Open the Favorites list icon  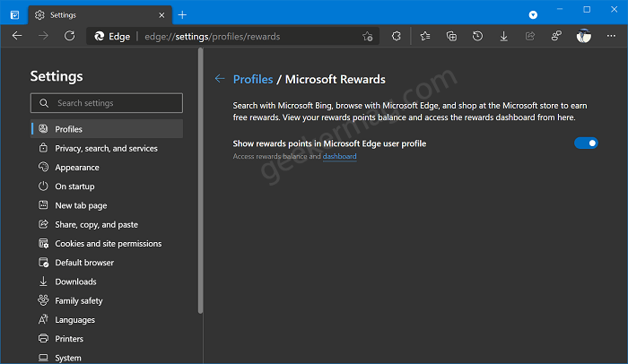pyautogui.click(x=425, y=37)
